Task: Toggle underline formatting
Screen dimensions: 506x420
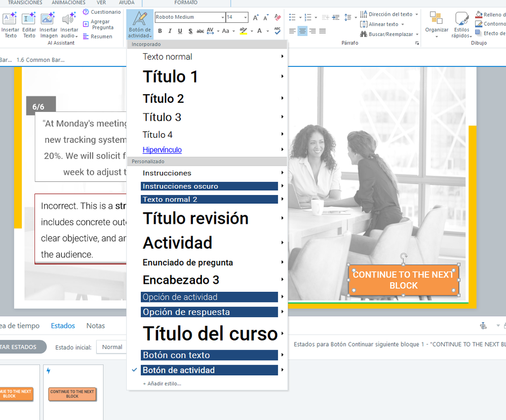Action: 180,31
